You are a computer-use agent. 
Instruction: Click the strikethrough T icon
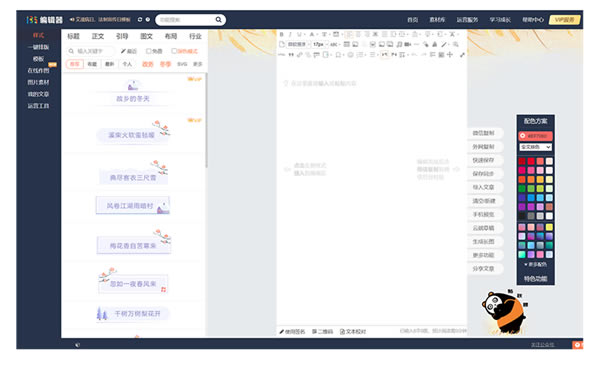tap(324, 34)
